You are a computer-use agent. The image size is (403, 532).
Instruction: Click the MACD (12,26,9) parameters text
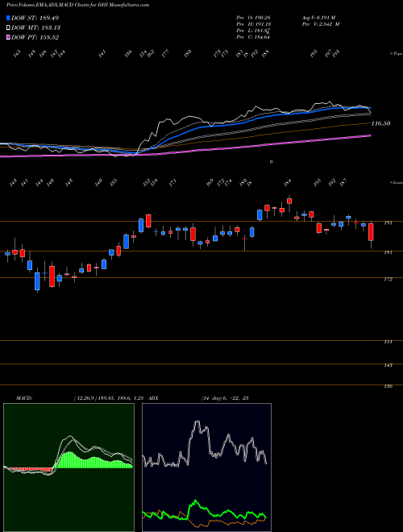click(109, 398)
